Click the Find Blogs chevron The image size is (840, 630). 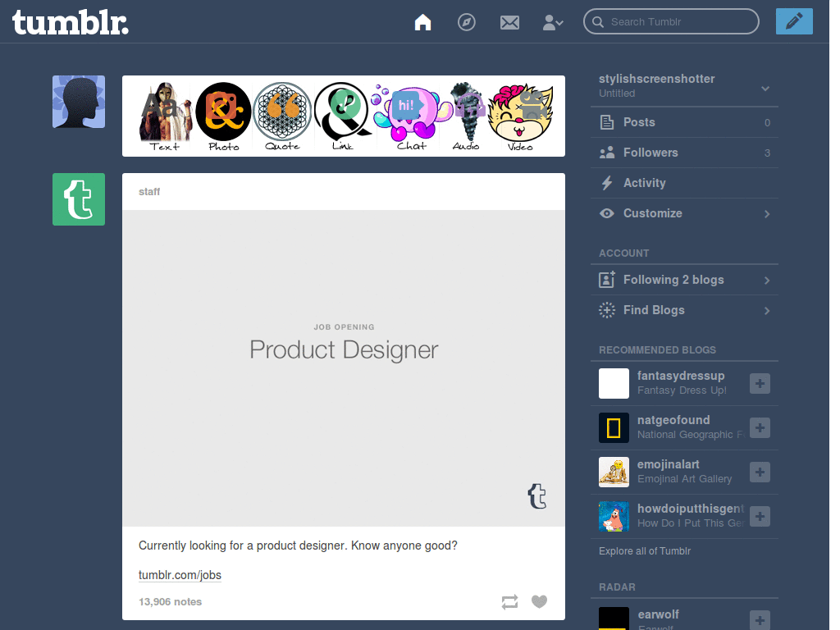[767, 311]
